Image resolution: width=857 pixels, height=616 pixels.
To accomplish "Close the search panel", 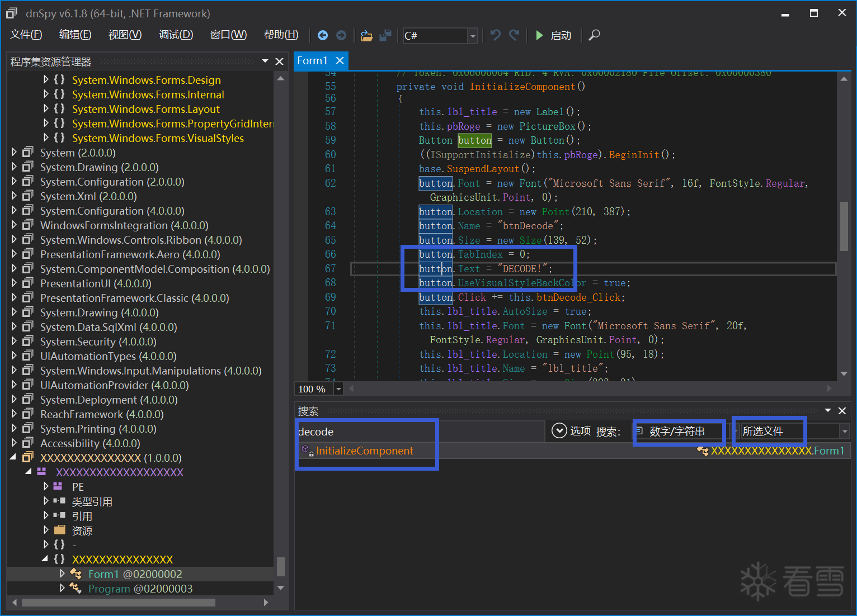I will click(842, 411).
